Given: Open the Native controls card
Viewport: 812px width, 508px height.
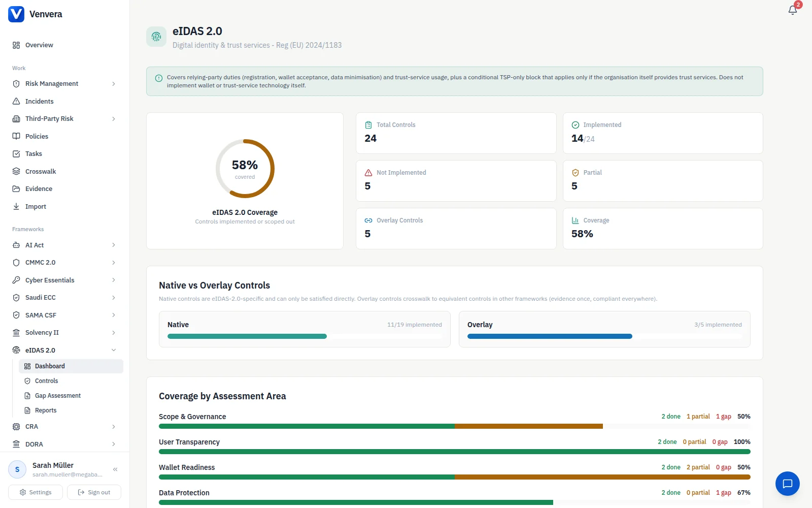Looking at the screenshot, I should (304, 329).
